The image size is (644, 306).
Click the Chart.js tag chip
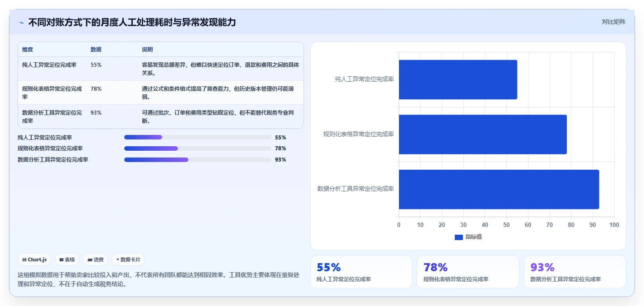click(x=34, y=260)
